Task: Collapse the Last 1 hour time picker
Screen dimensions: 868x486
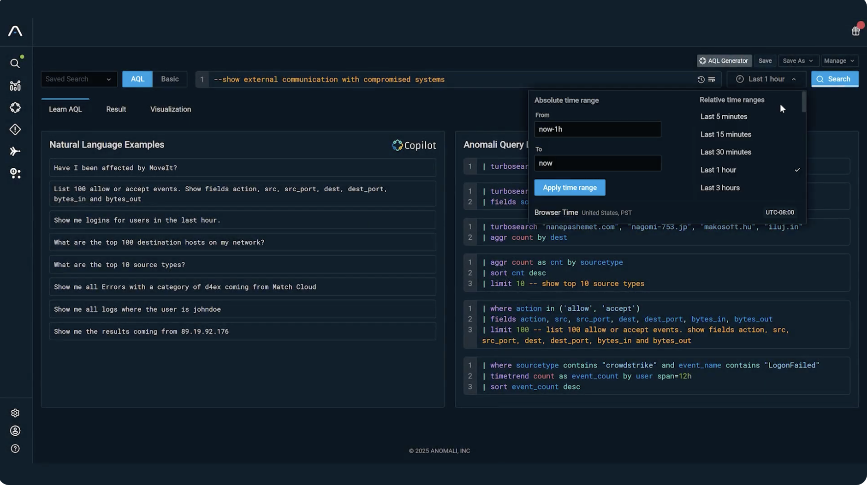Action: [766, 79]
